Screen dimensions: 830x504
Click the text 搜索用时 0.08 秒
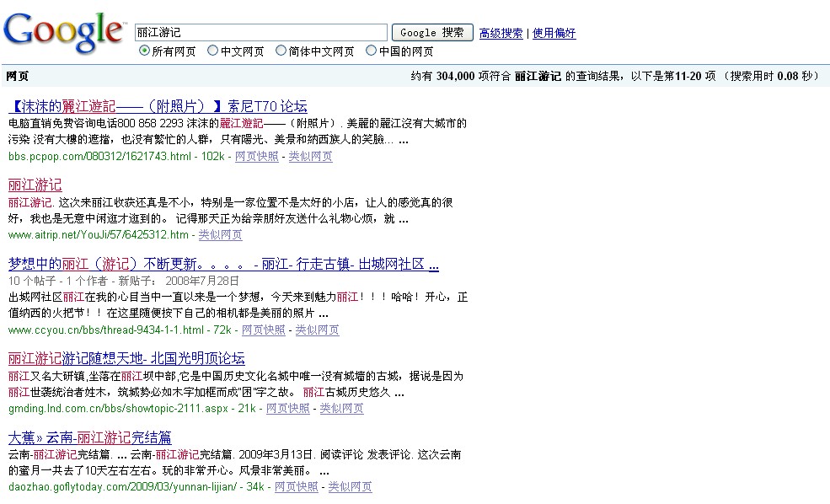(771, 76)
